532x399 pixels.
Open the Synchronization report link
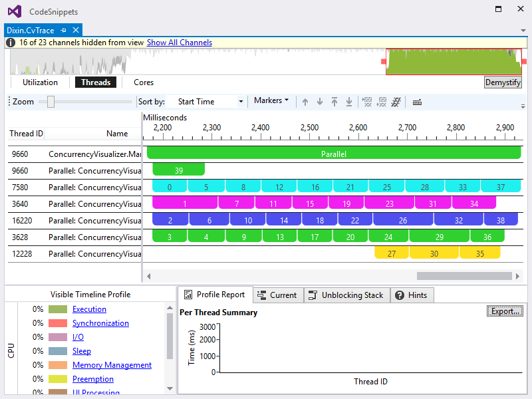[100, 323]
